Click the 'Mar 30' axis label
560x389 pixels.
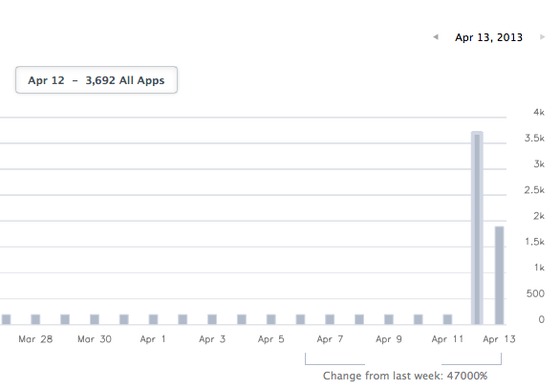coord(94,339)
